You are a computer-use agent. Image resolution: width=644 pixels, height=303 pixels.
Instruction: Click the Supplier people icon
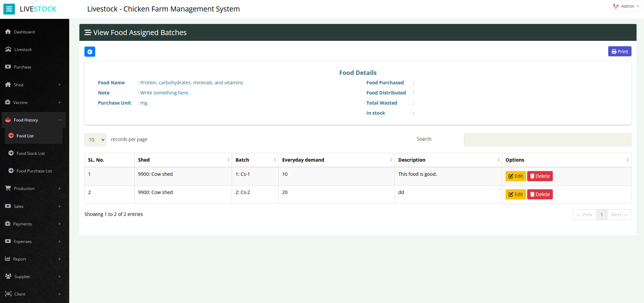click(8, 276)
